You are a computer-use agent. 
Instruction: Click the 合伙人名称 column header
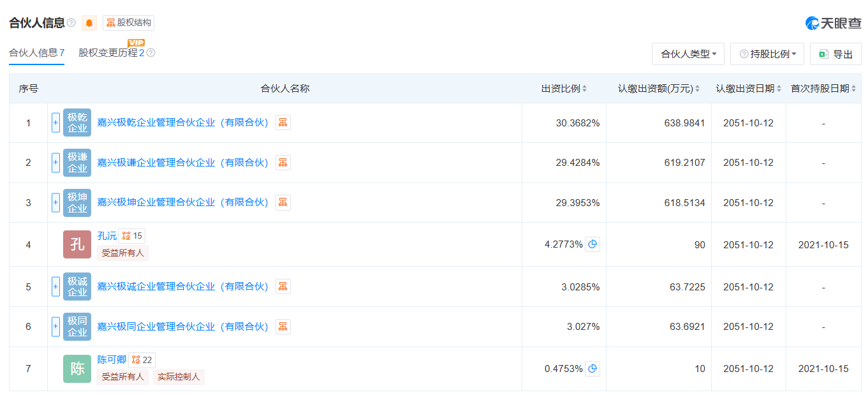[x=285, y=89]
